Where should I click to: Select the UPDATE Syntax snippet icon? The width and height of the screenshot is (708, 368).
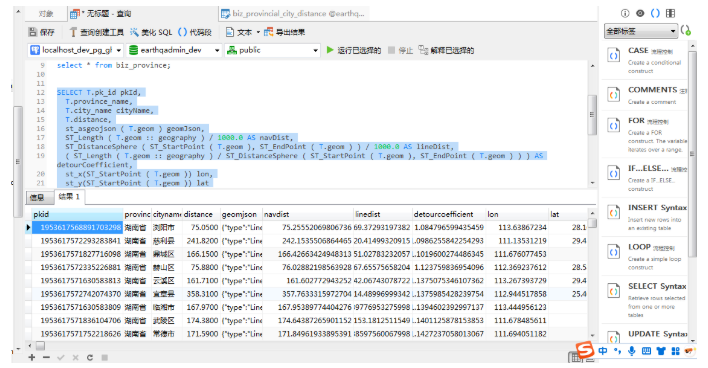pos(613,337)
